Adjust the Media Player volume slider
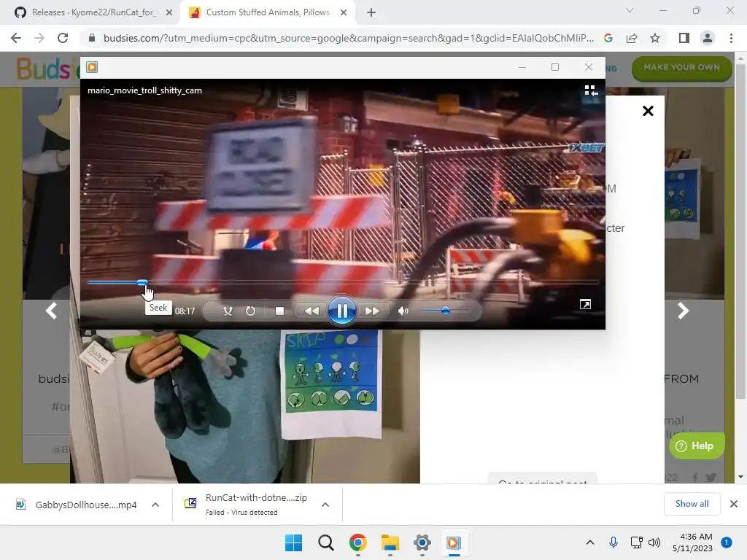The width and height of the screenshot is (747, 560). 446,311
